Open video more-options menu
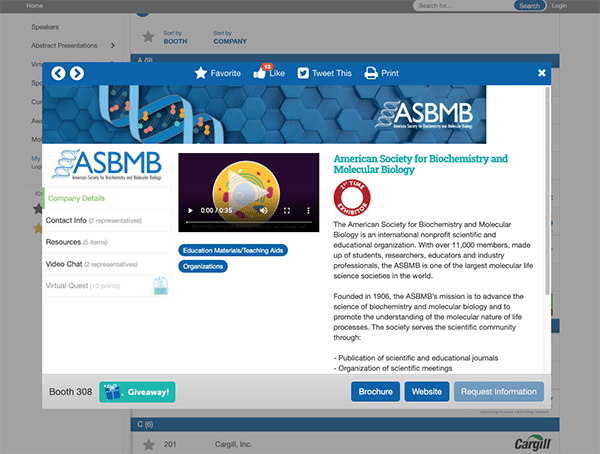The width and height of the screenshot is (600, 454). click(308, 211)
